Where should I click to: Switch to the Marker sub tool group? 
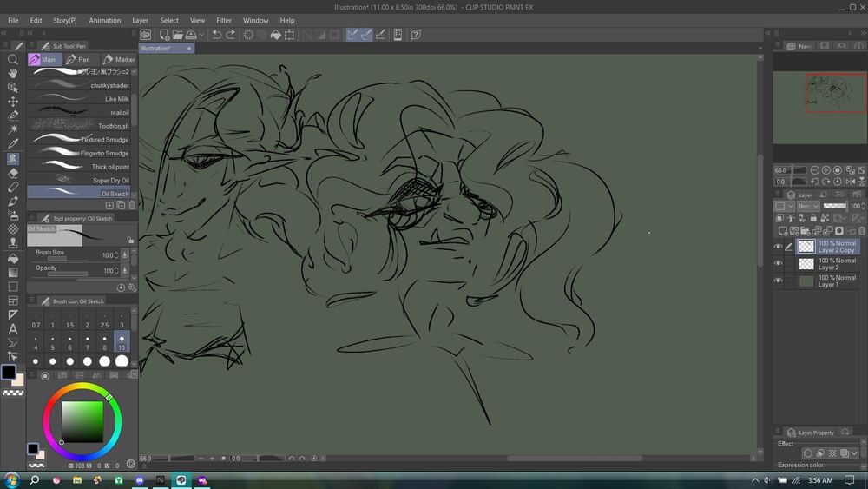(119, 59)
